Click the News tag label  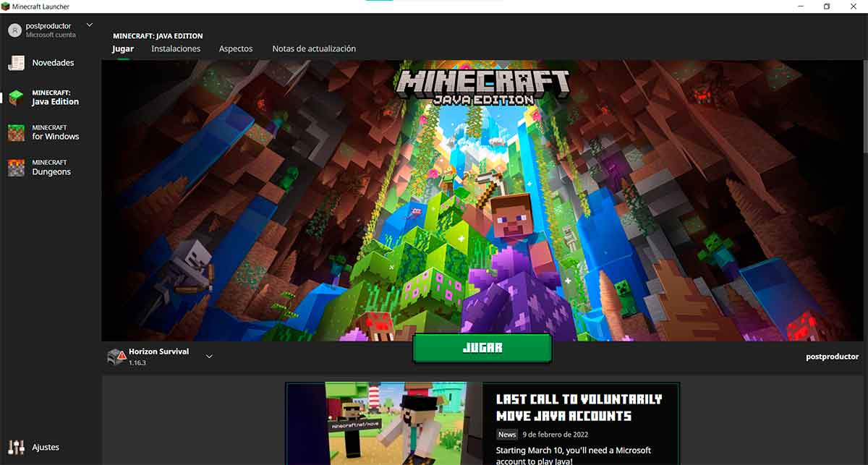[507, 435]
